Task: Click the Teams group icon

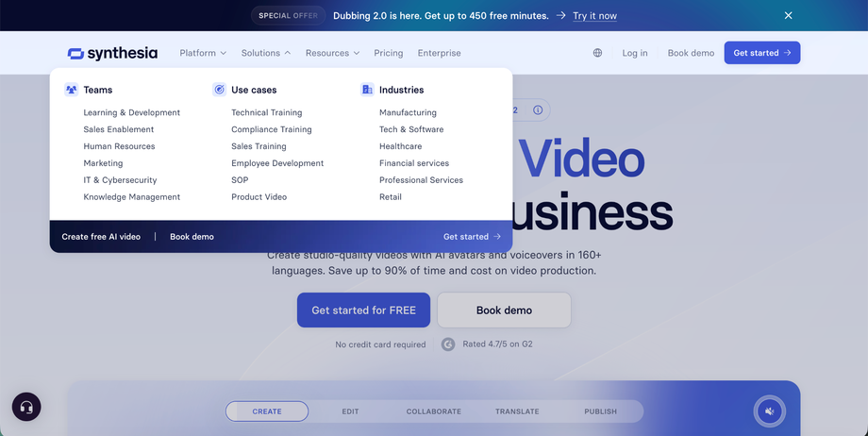Action: 72,90
